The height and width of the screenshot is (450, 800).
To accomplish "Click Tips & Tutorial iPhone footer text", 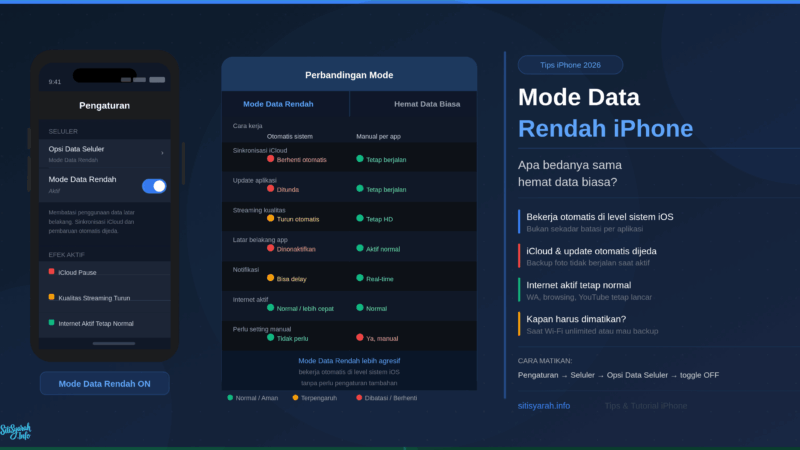I will click(x=646, y=406).
